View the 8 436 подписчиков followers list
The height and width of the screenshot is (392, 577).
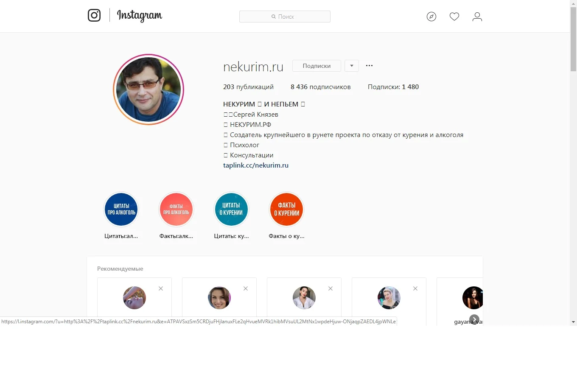pos(321,87)
